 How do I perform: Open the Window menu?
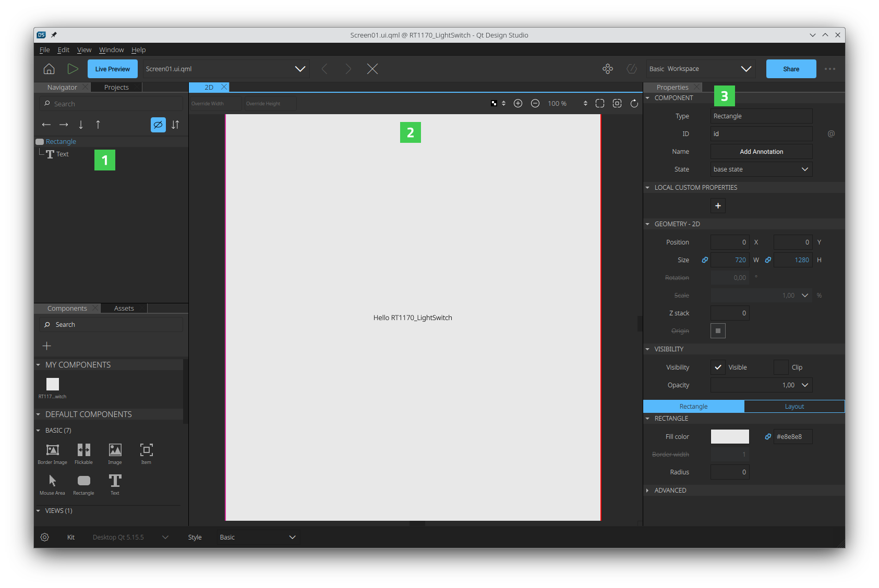click(111, 50)
